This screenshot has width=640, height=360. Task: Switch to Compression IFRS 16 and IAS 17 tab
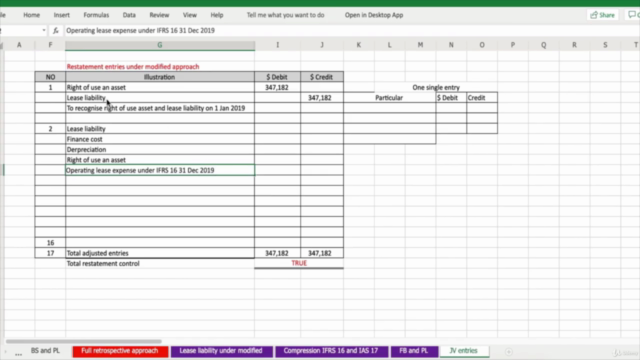(331, 351)
